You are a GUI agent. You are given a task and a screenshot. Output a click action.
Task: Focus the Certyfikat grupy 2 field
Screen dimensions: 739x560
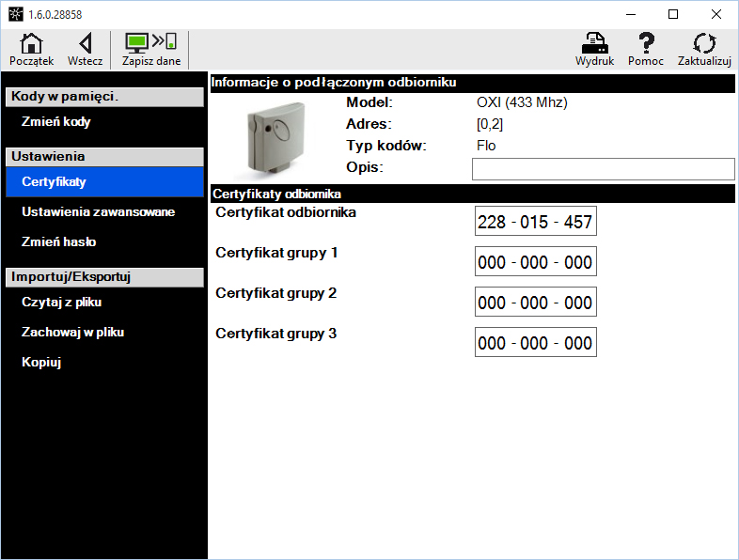tap(535, 303)
